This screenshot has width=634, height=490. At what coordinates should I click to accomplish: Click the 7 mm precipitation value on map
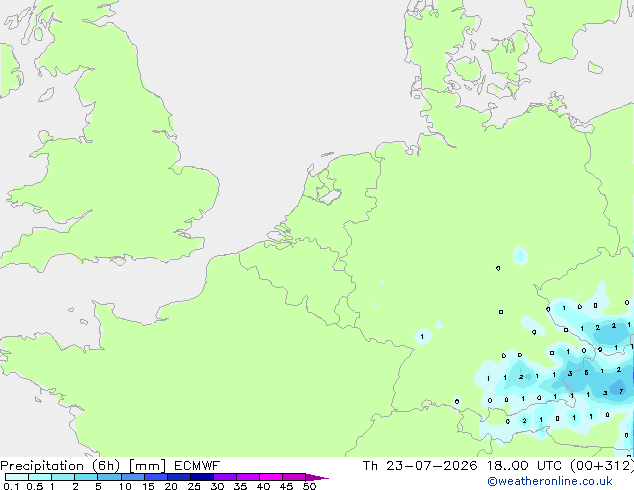[x=621, y=391]
